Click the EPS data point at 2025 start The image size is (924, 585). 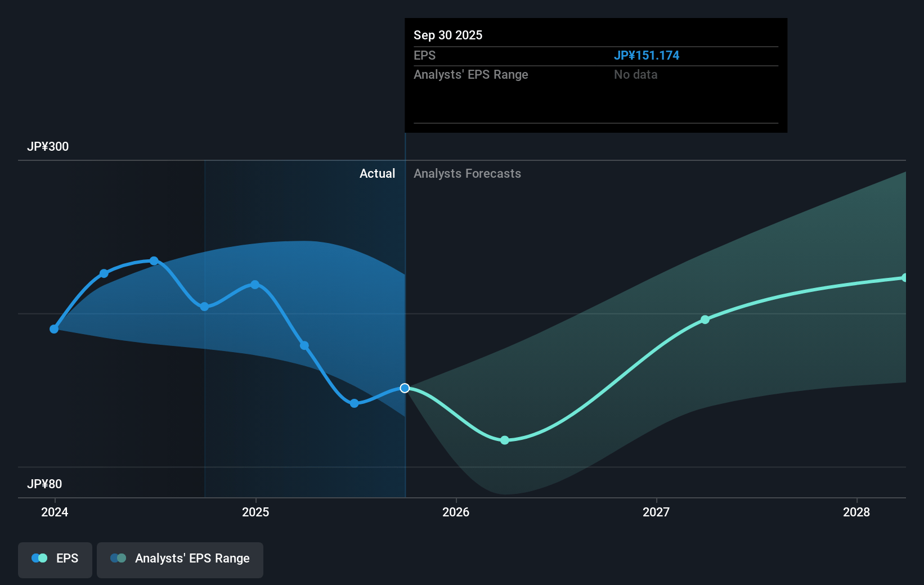click(255, 285)
